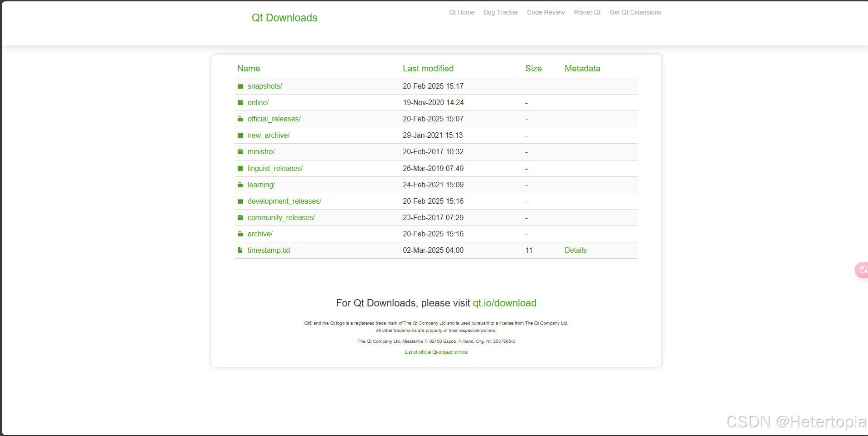The height and width of the screenshot is (436, 868).
Task: Open the Bug Tracker link
Action: (x=501, y=12)
